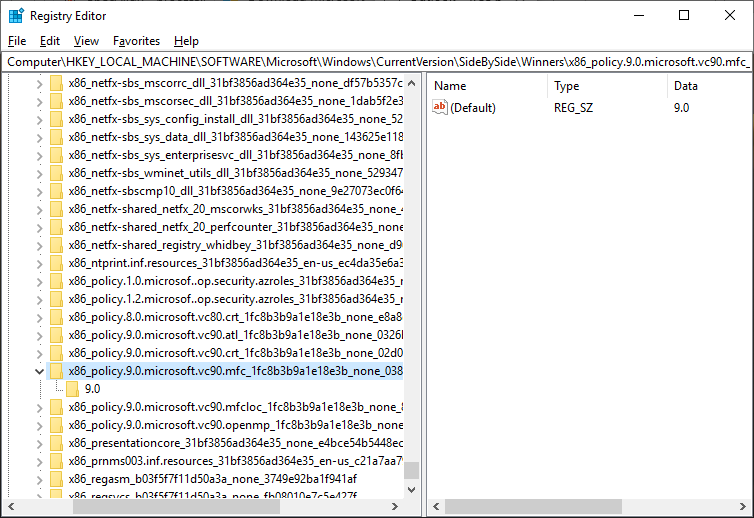Expand the x86_policy.9.0.microsoft.vc90.atl key
This screenshot has width=754, height=518.
point(39,336)
